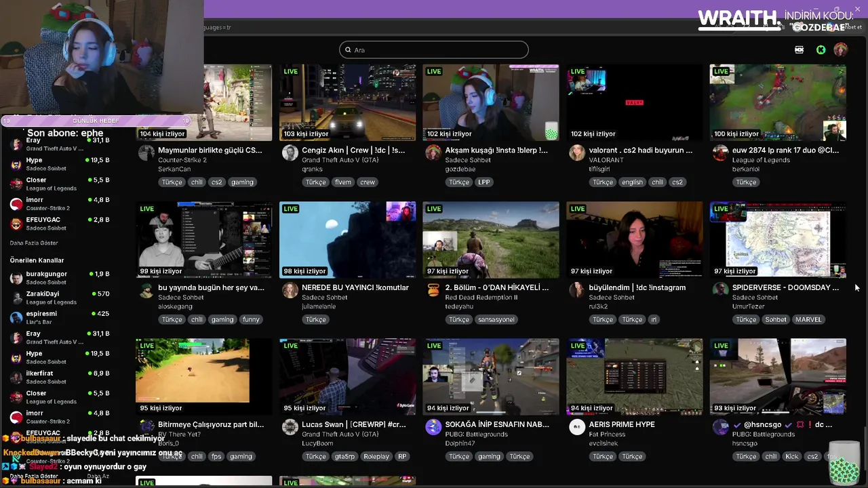Open ZarakiDayi avatar in sidebar
868x488 pixels.
(16, 298)
